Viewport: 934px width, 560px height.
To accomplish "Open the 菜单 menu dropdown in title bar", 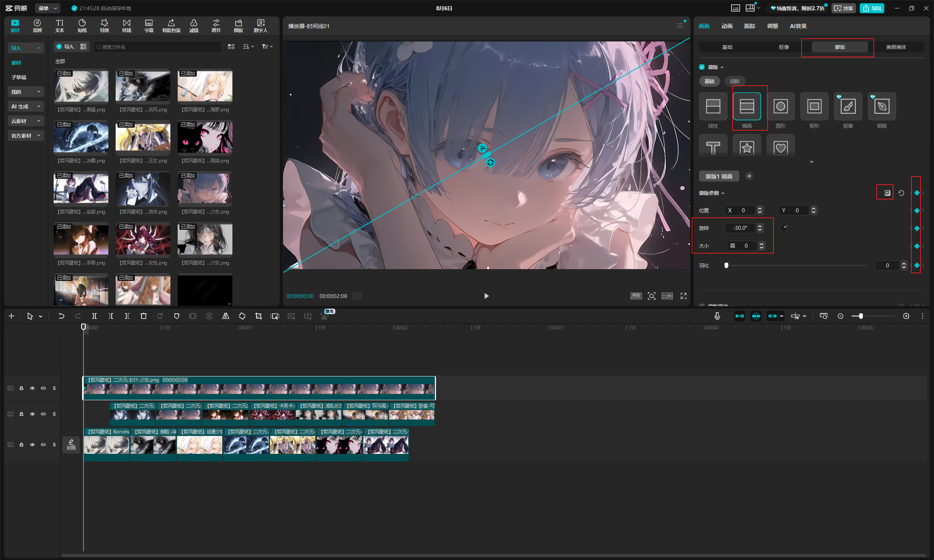I will point(47,8).
